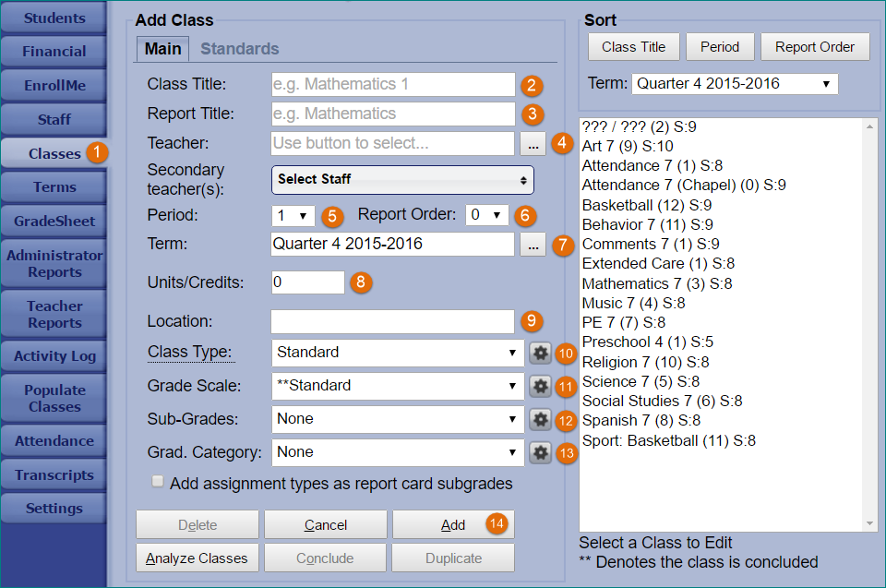This screenshot has width=886, height=588.
Task: Open the GradeSheet sidebar menu
Action: [54, 222]
